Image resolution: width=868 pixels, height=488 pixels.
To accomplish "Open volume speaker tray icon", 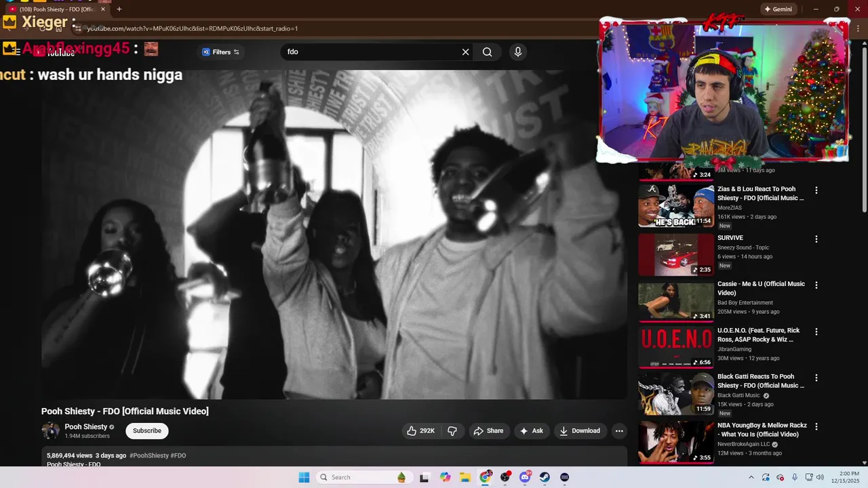I will pyautogui.click(x=820, y=477).
